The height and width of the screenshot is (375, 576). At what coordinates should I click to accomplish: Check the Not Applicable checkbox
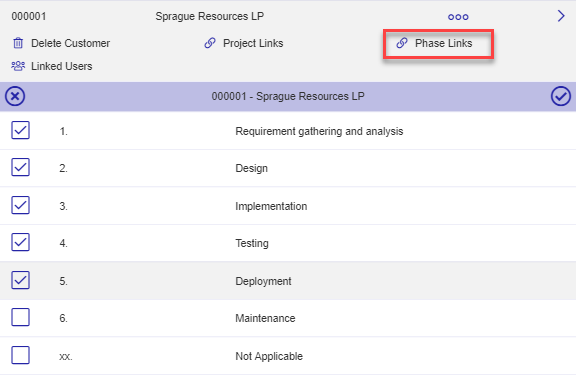[x=21, y=355]
